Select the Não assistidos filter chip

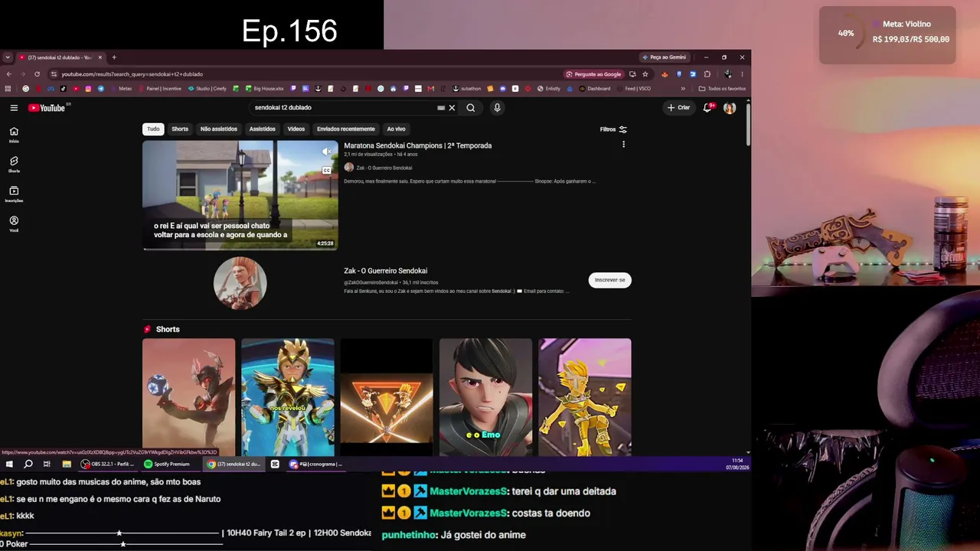[x=219, y=129]
